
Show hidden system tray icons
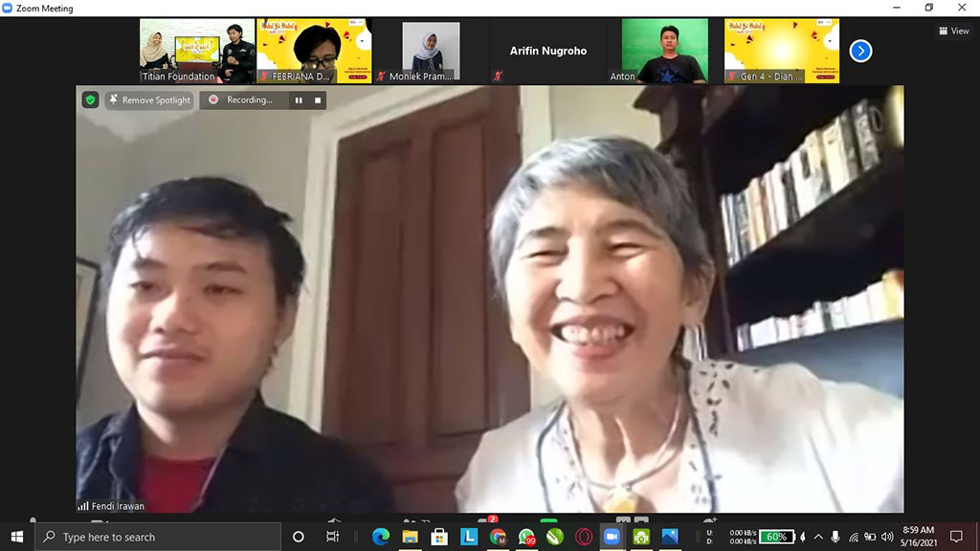(818, 537)
